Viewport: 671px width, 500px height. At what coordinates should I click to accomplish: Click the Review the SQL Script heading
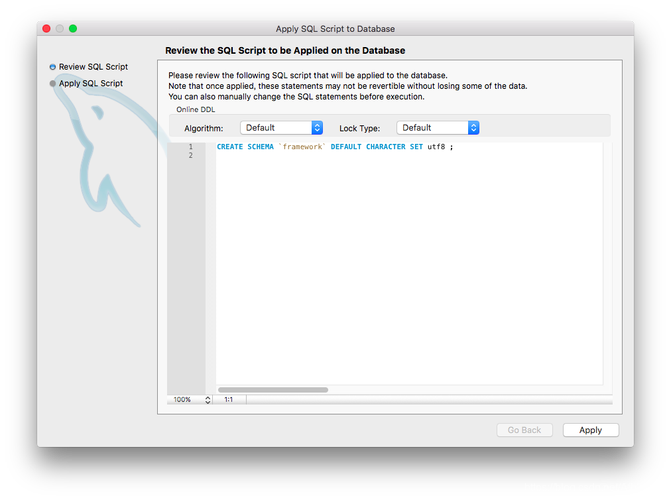click(x=285, y=51)
